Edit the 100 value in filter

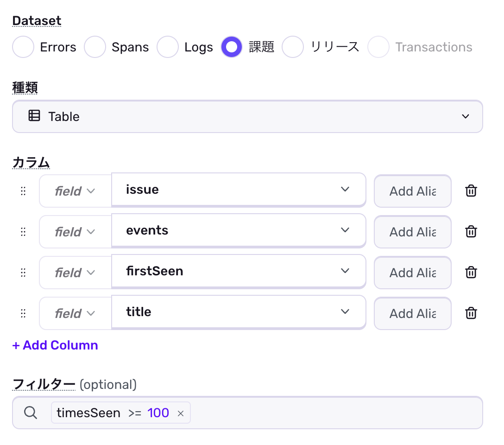click(158, 413)
